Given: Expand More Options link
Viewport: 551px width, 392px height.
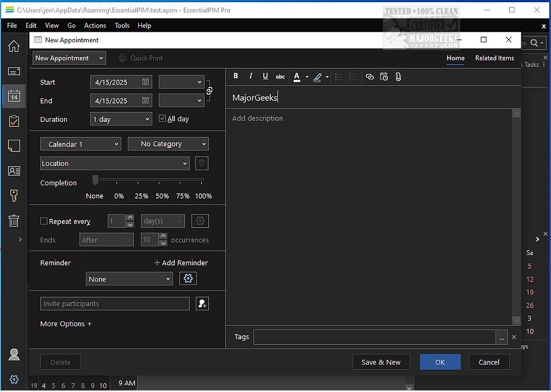Looking at the screenshot, I should (66, 324).
